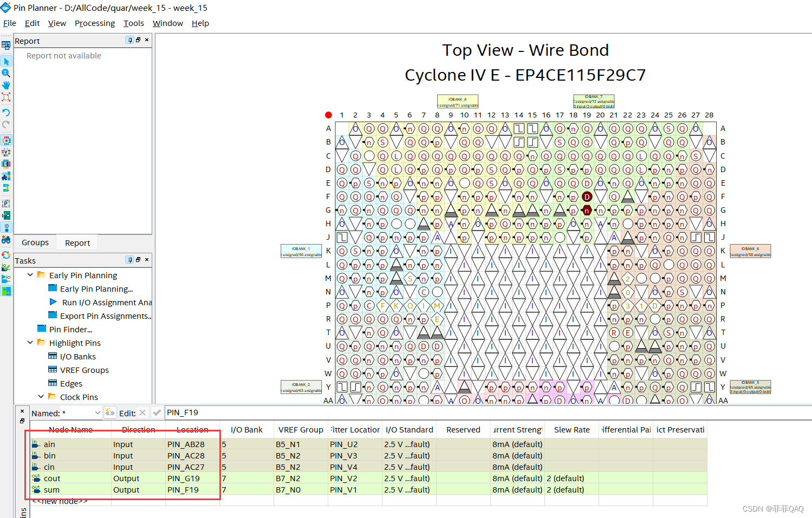Open the Named filter dropdown
Screen dimensions: 812x518
coord(98,412)
